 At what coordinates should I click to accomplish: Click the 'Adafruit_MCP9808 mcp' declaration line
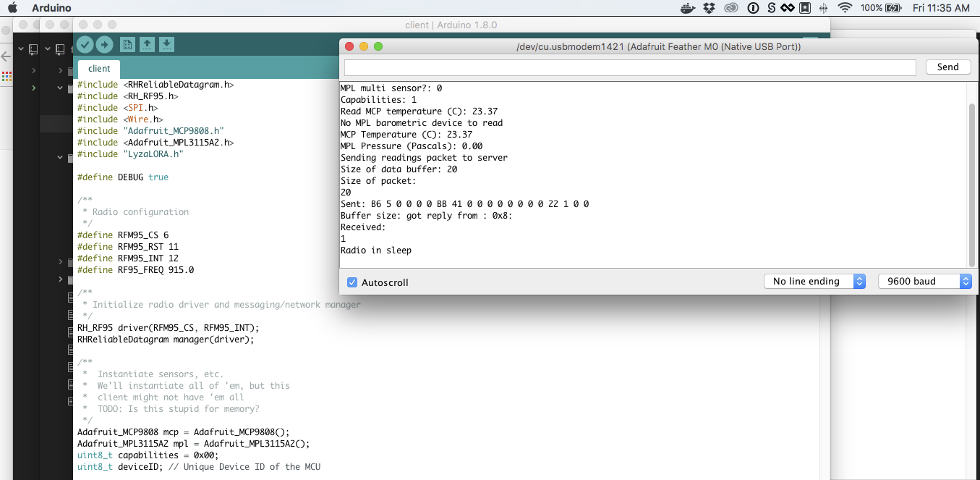pos(183,432)
